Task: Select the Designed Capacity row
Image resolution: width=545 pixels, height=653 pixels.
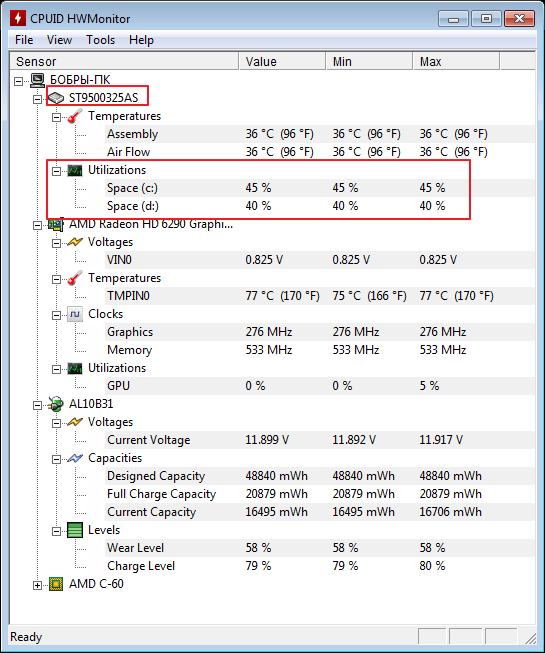Action: coord(320,476)
